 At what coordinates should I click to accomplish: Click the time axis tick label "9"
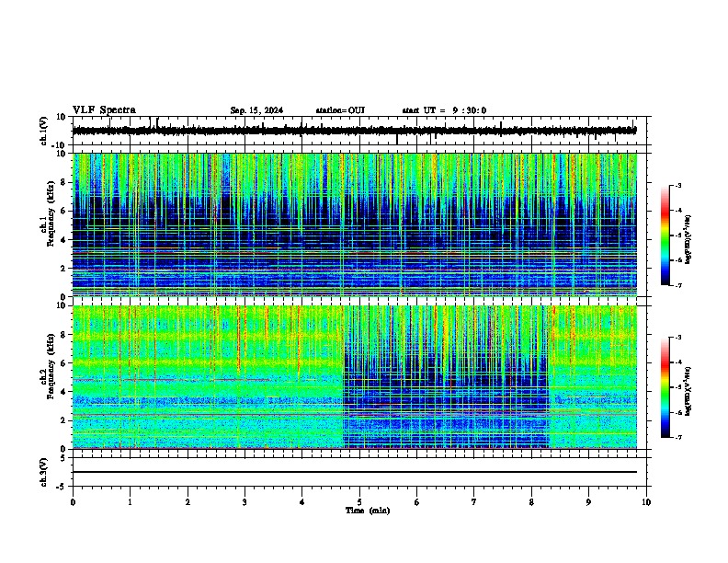(x=588, y=502)
